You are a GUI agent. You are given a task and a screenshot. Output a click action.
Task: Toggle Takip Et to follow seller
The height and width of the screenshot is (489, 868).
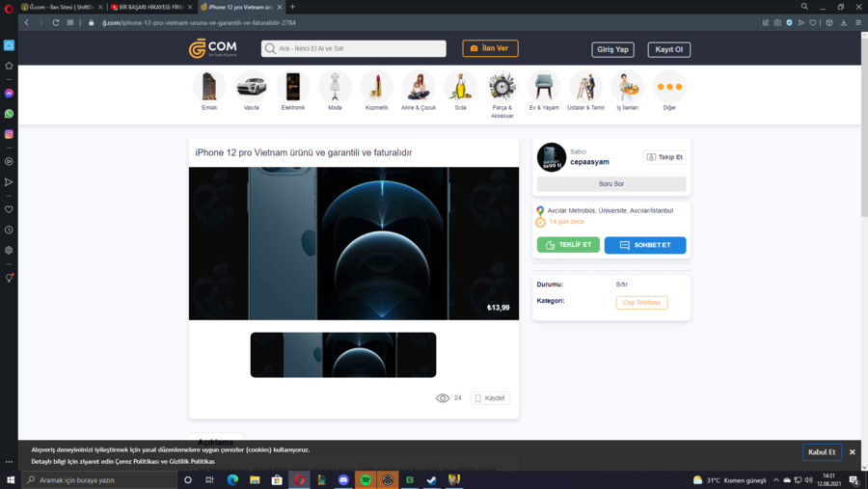[x=665, y=157]
